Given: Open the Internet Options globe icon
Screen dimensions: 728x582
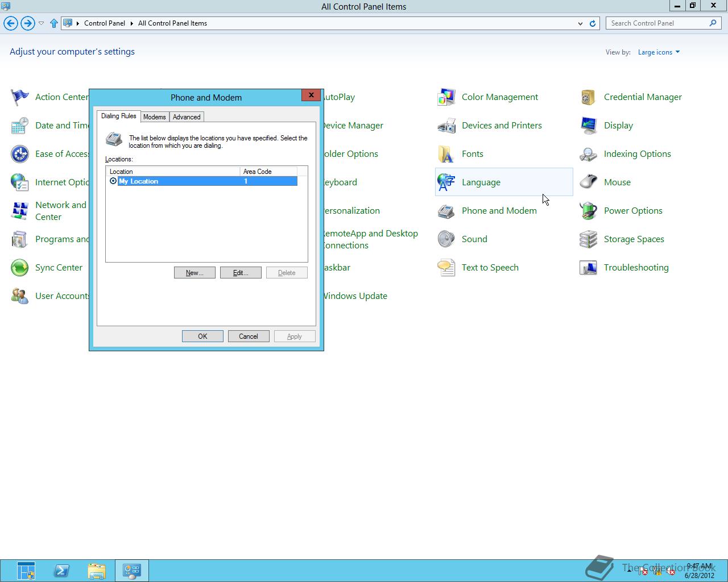Looking at the screenshot, I should coord(20,182).
